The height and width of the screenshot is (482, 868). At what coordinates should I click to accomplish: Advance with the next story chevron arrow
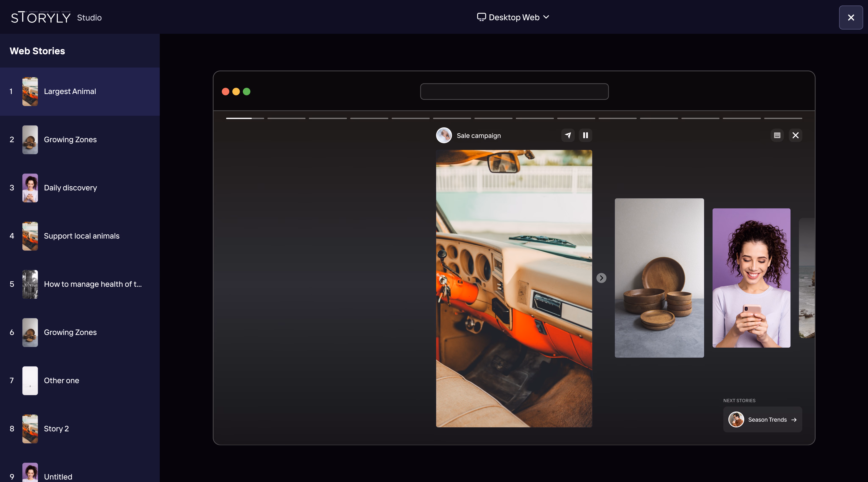point(601,278)
